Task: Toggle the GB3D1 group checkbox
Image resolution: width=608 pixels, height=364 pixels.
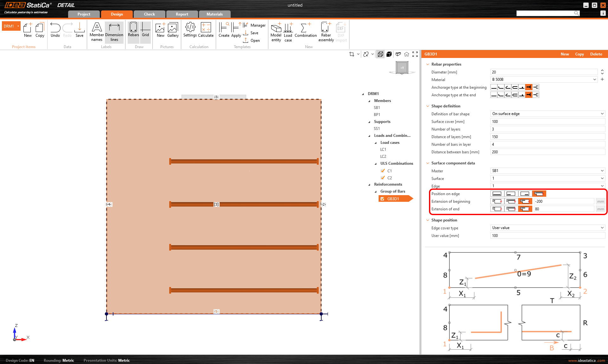Action: click(x=382, y=199)
